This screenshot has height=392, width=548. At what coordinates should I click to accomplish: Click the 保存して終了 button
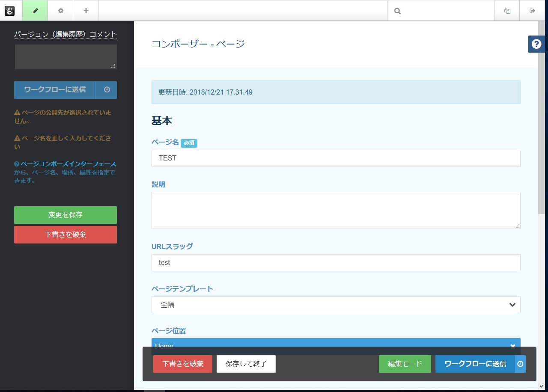[x=246, y=364]
